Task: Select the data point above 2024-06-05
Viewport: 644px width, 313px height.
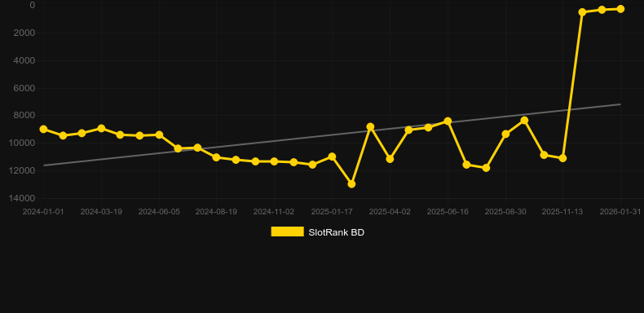Action: click(x=159, y=134)
